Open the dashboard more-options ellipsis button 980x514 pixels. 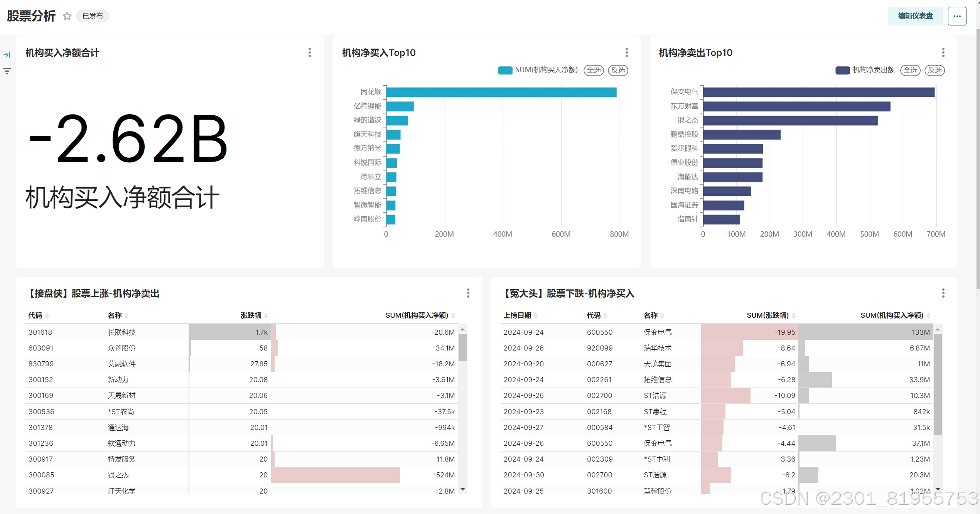click(x=956, y=16)
